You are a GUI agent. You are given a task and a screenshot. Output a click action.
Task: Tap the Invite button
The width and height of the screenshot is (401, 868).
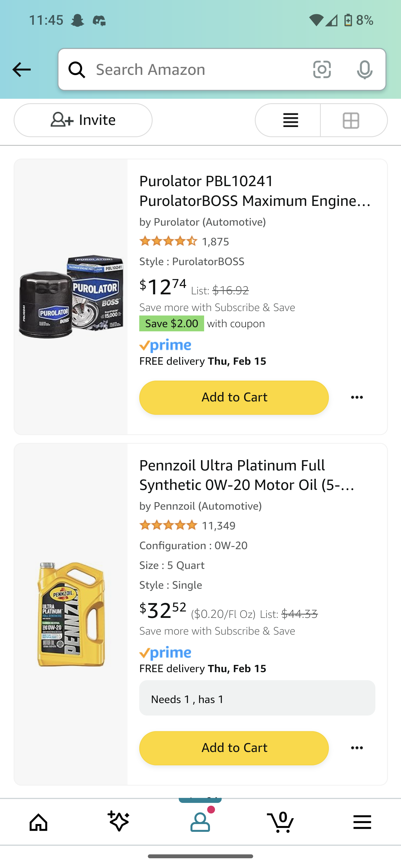pyautogui.click(x=83, y=120)
